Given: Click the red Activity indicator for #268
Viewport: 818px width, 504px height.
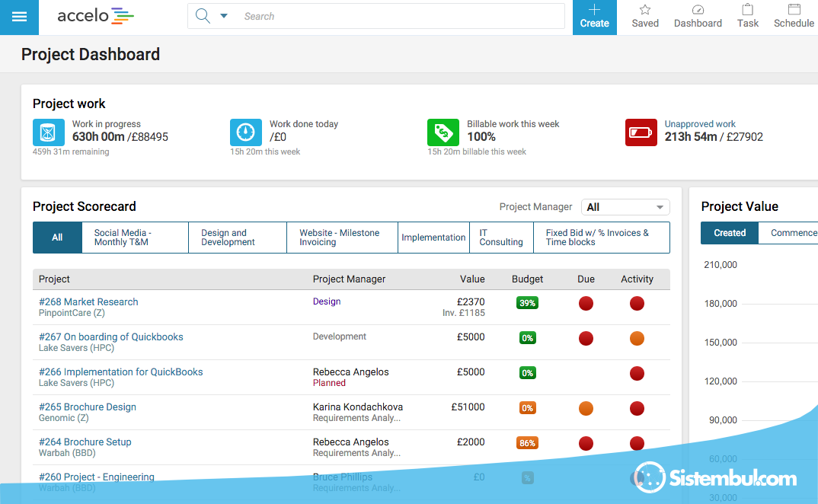Looking at the screenshot, I should [637, 304].
